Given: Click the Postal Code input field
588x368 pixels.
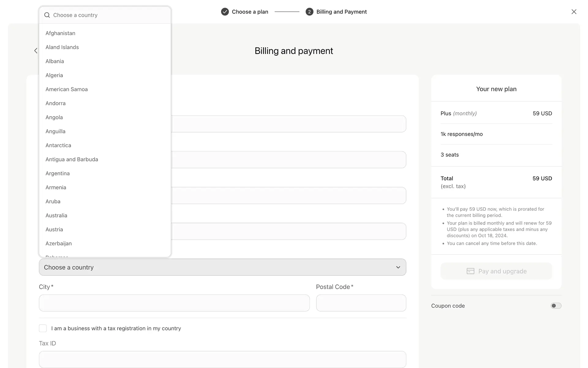Looking at the screenshot, I should coord(361,303).
